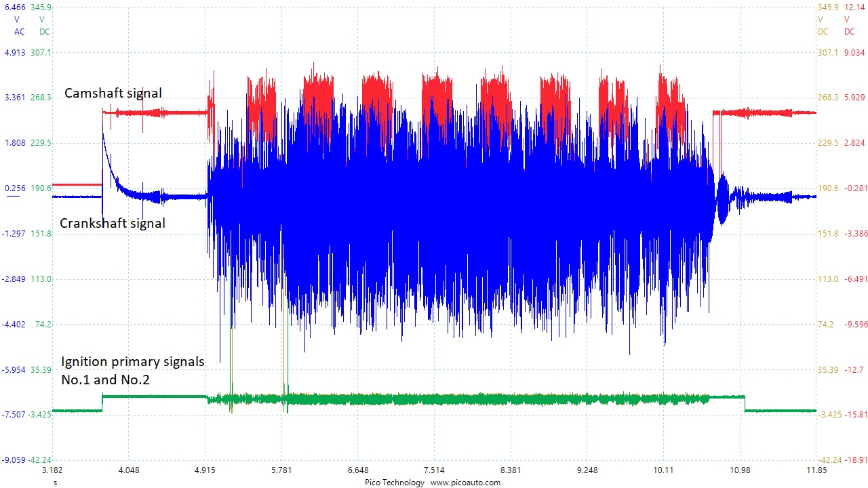Click the green ignition trace step-down near 10.98
This screenshot has width=868, height=488.
(745, 403)
